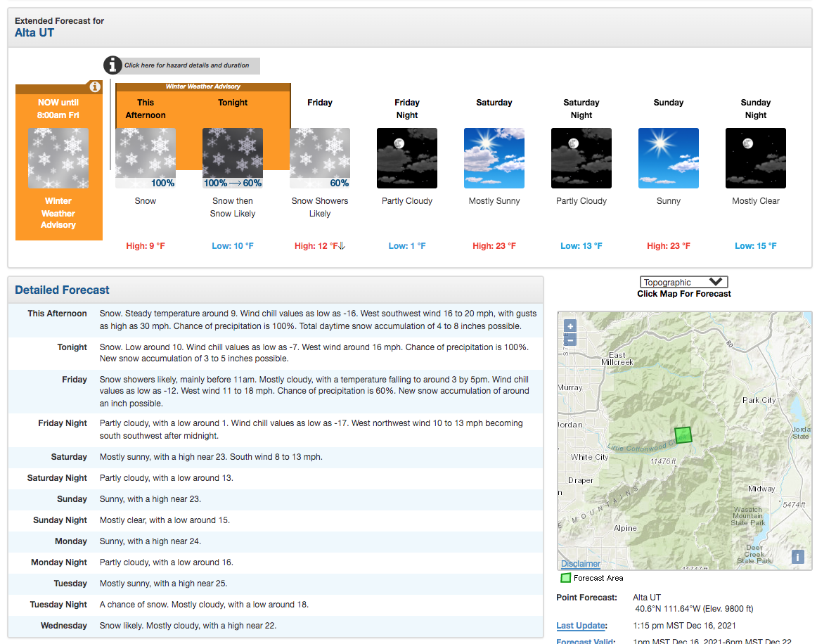Viewport: 817px width, 644px height.
Task: Click the Low: 15 °F temperature
Action: (756, 246)
